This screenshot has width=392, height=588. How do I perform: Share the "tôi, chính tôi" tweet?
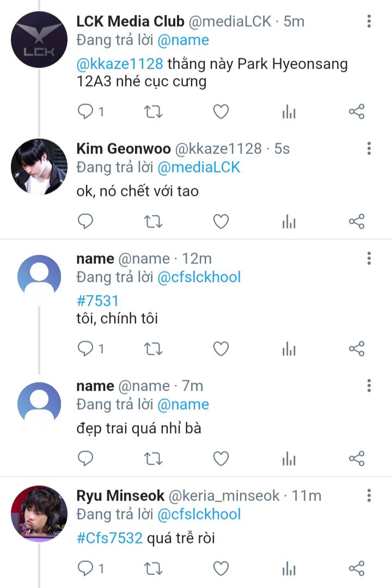click(356, 349)
